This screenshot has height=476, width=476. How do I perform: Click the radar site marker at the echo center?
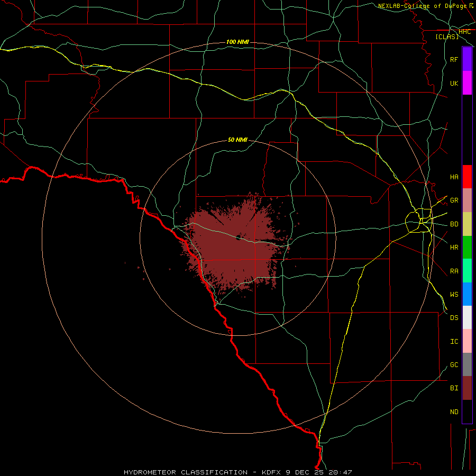point(239,237)
